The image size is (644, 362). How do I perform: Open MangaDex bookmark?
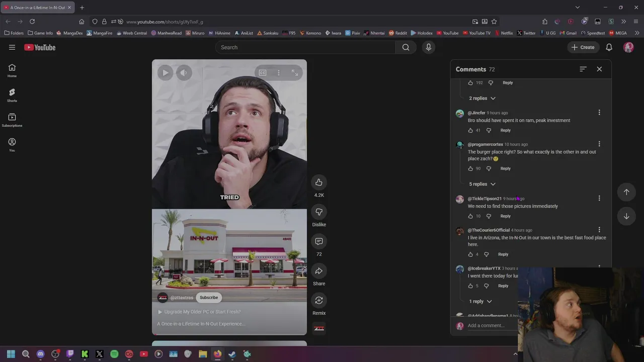69,33
